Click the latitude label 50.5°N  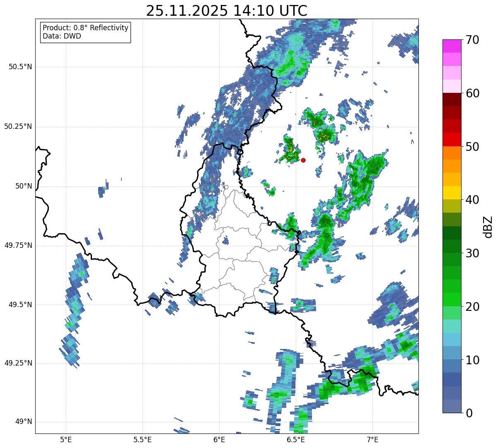pyautogui.click(x=20, y=67)
